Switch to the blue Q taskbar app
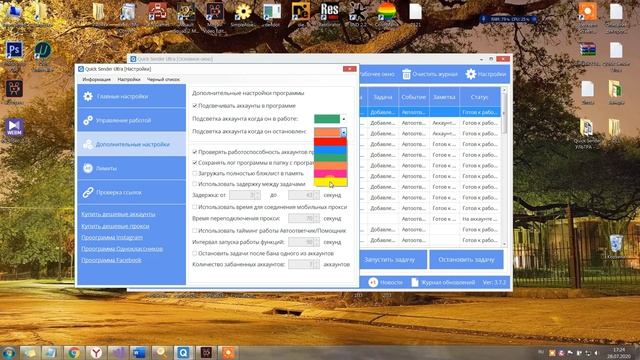The height and width of the screenshot is (360, 640). coord(183,352)
